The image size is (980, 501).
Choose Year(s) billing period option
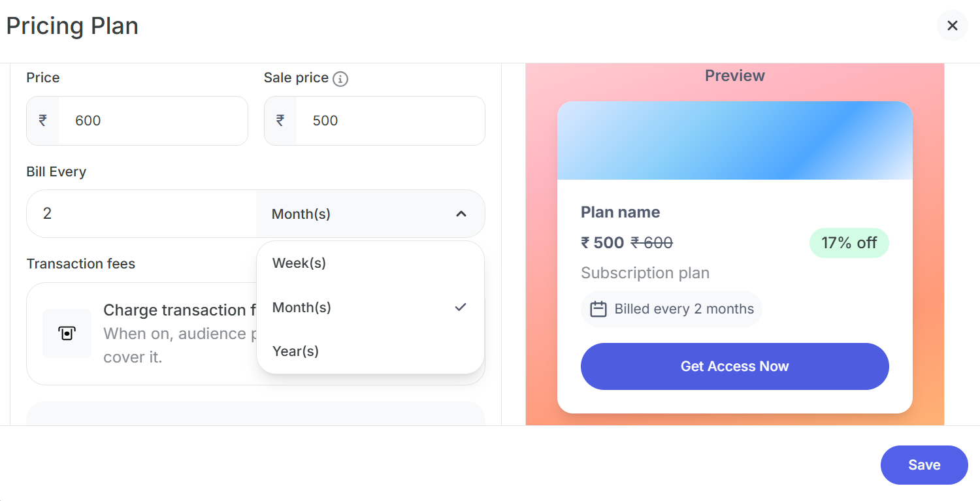295,351
